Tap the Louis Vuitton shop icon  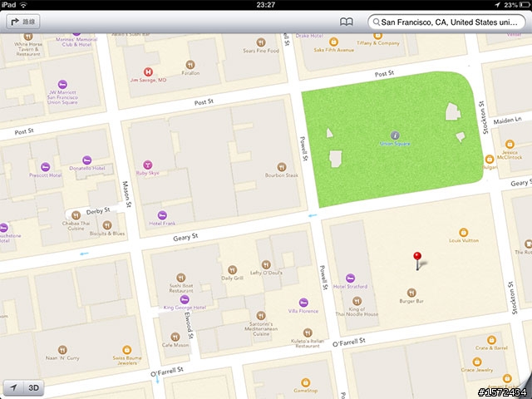point(464,233)
